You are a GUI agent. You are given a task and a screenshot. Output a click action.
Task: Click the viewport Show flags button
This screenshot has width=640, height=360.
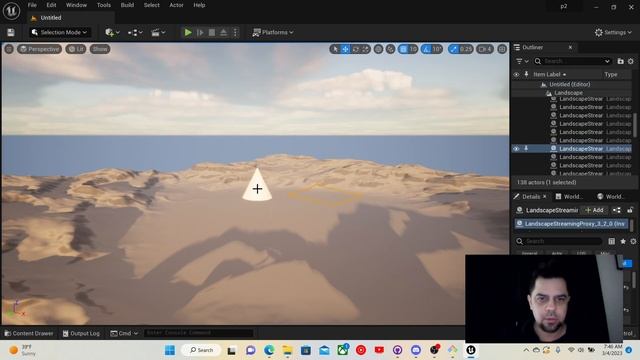100,49
